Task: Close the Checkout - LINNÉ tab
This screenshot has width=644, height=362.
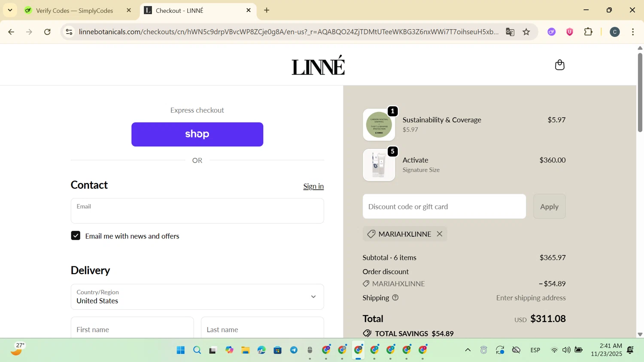Action: (249, 10)
